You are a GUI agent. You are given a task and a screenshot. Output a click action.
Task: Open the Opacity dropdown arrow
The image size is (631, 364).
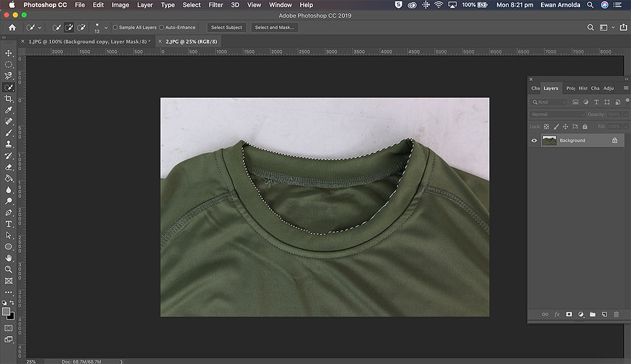[626, 114]
